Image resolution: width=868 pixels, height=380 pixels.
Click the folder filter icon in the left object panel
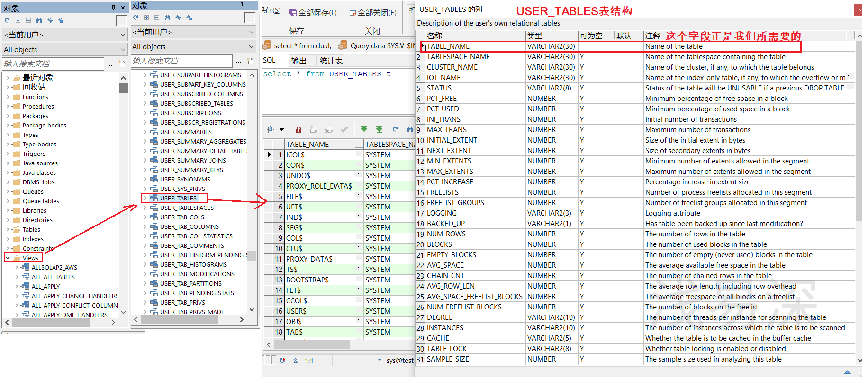(x=61, y=20)
